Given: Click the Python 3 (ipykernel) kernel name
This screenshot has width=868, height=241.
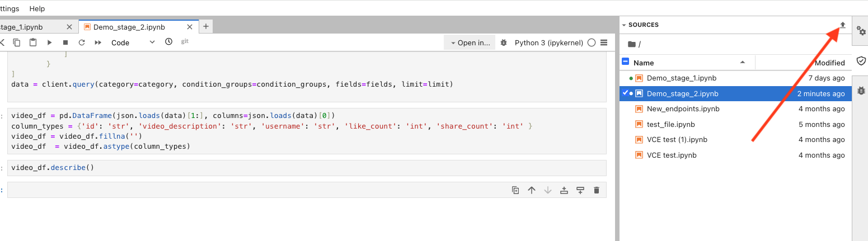Looking at the screenshot, I should (x=548, y=42).
